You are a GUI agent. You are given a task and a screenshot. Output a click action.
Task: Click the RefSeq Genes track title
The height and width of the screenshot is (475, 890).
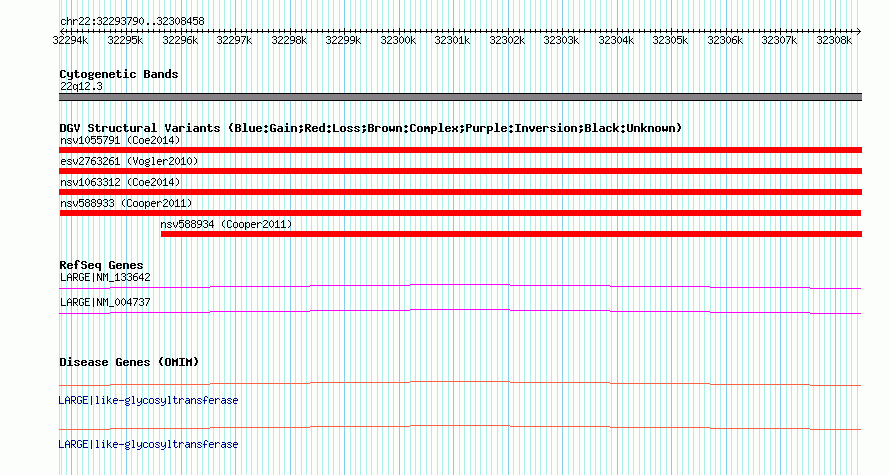(101, 265)
